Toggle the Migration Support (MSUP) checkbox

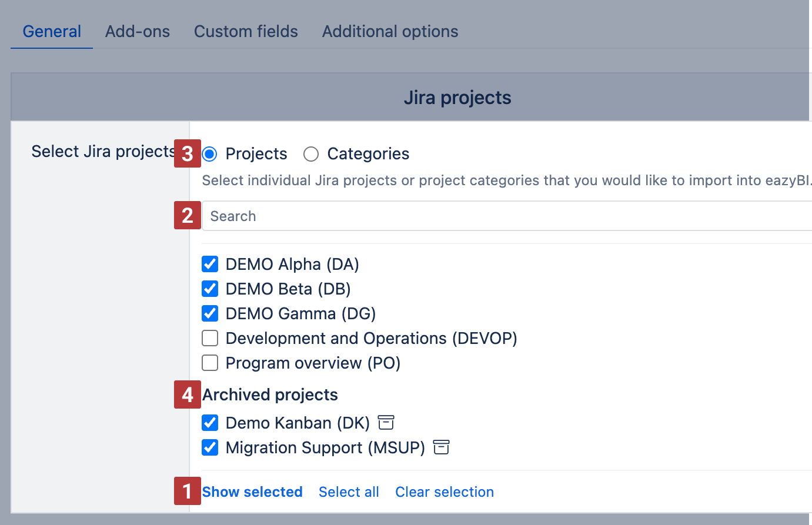(210, 447)
